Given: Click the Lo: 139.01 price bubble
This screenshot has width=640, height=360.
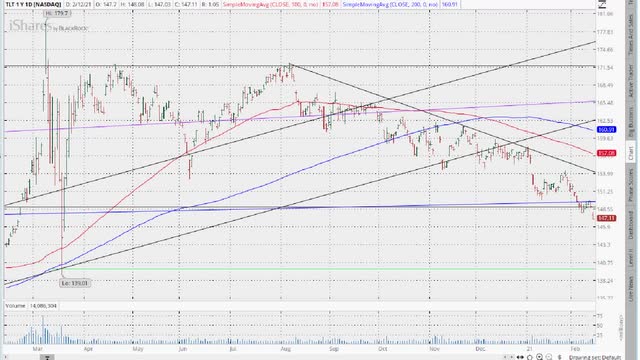Looking at the screenshot, I should (x=75, y=283).
